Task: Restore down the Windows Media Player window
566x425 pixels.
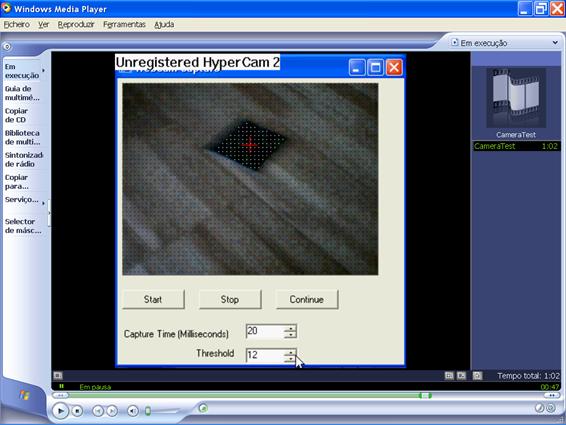Action: click(541, 9)
